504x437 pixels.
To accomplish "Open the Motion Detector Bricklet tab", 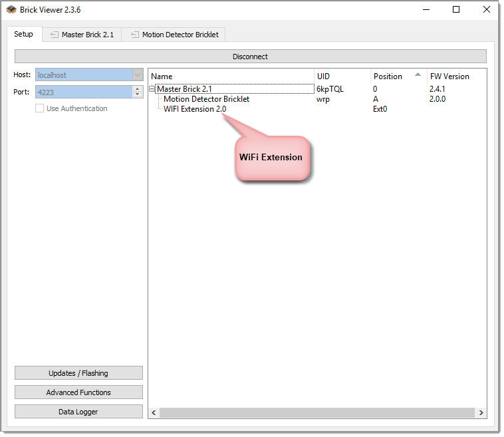I will (x=174, y=35).
